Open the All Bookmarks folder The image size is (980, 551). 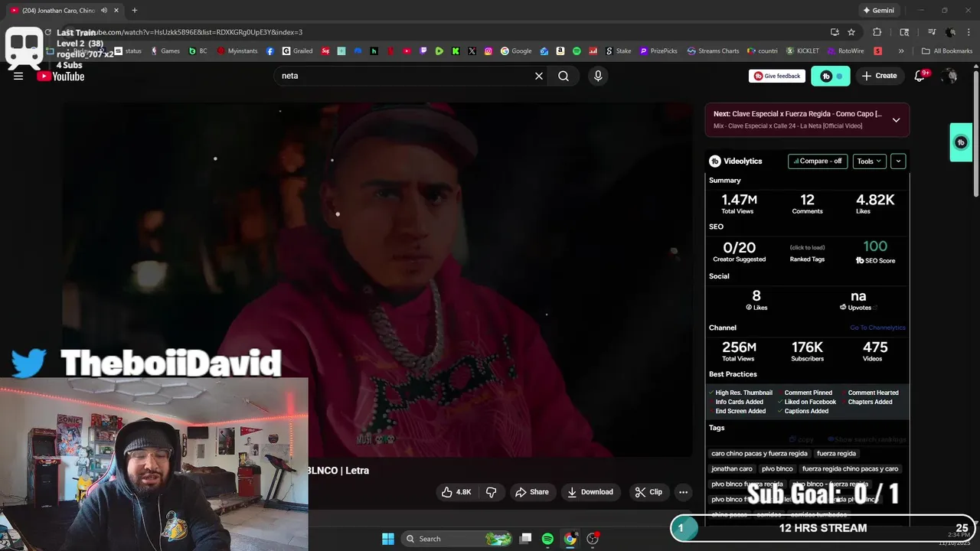(x=947, y=51)
